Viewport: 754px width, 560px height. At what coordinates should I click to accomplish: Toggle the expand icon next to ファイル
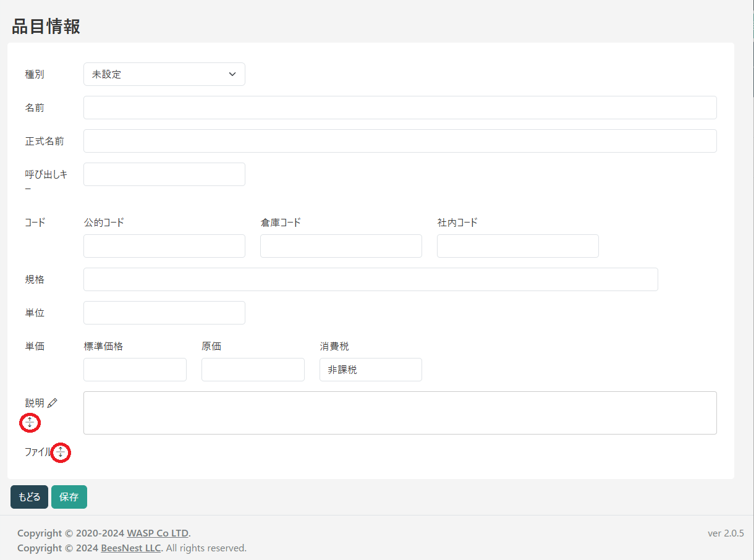click(x=61, y=452)
